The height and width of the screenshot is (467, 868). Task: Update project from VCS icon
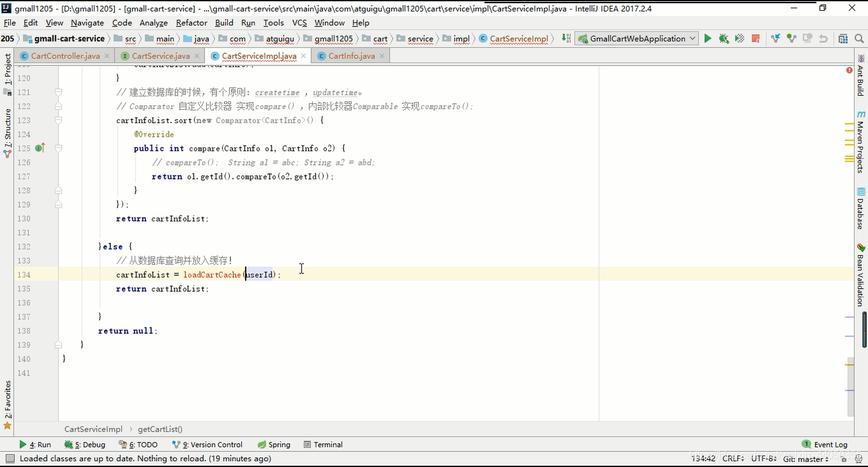pyautogui.click(x=775, y=39)
